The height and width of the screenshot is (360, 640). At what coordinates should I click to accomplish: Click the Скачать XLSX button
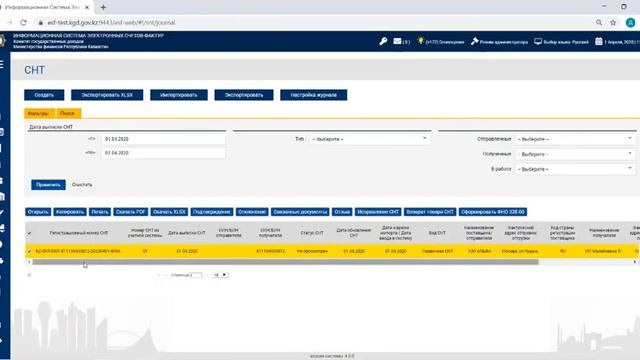pos(169,212)
